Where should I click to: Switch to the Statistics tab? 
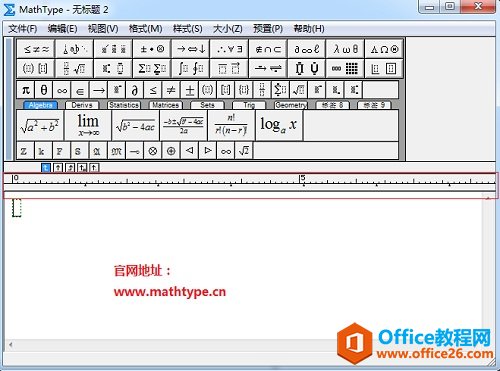tap(124, 105)
